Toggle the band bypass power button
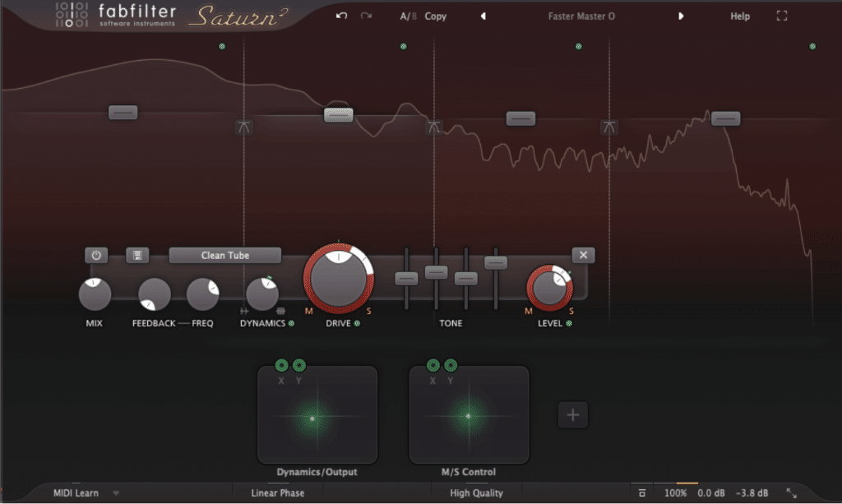Image resolution: width=842 pixels, height=504 pixels. coord(95,255)
